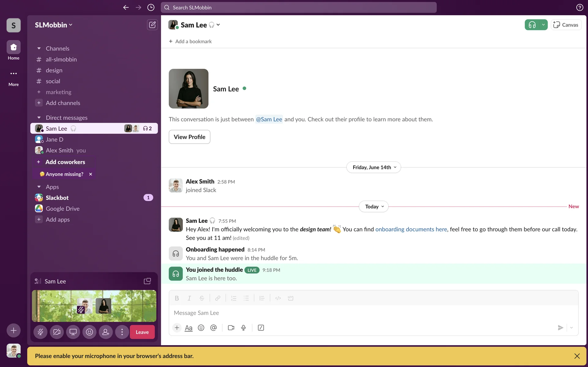Viewport: 588px width, 367px height.
Task: Open the SLMobbin workspace dropdown
Action: 54,25
